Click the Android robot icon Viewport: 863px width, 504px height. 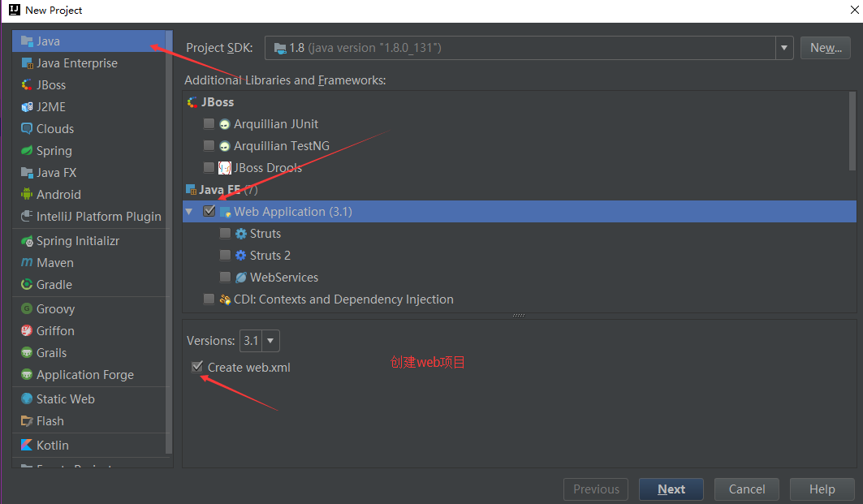[27, 194]
